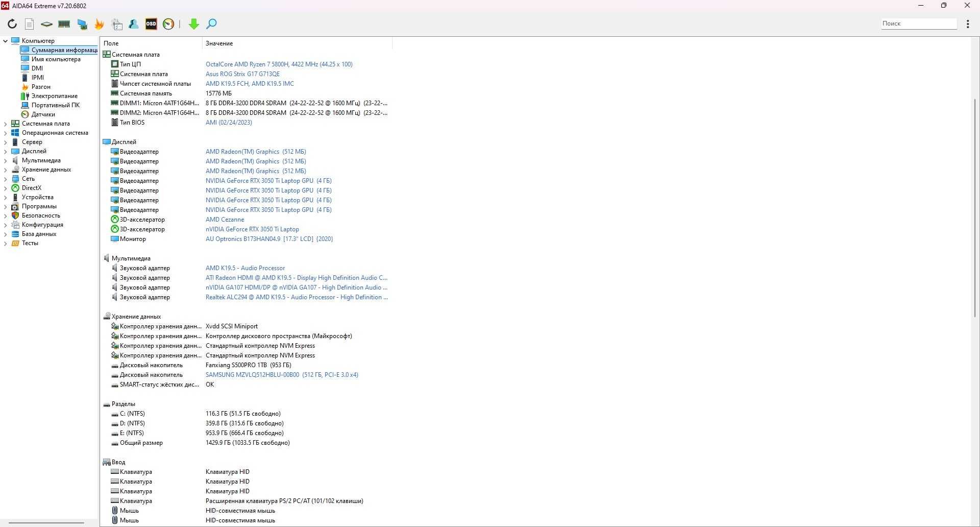Expand the Дисплей tree node

[5, 151]
